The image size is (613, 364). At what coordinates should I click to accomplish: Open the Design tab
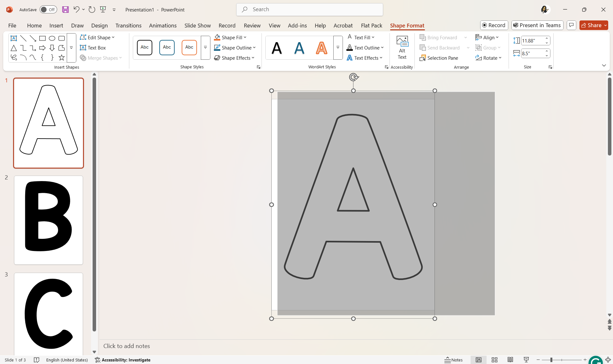[99, 26]
